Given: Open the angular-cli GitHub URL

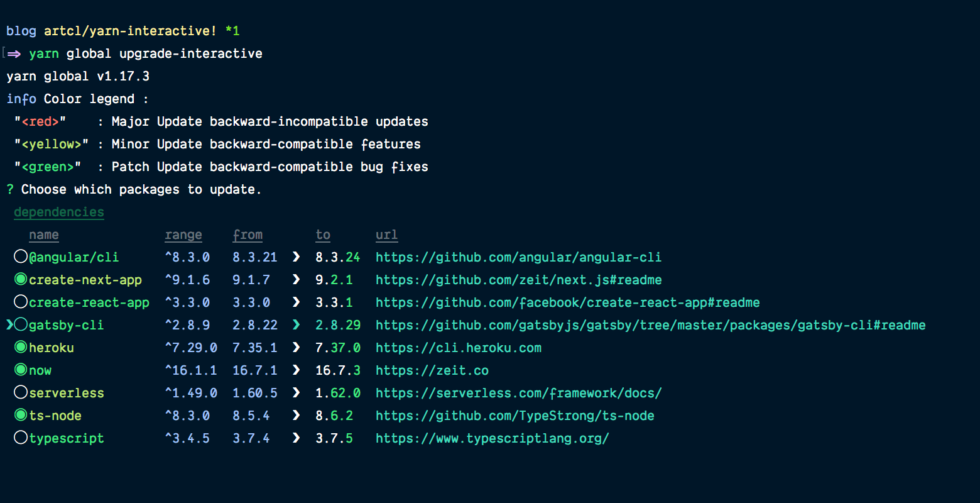Looking at the screenshot, I should click(x=518, y=257).
